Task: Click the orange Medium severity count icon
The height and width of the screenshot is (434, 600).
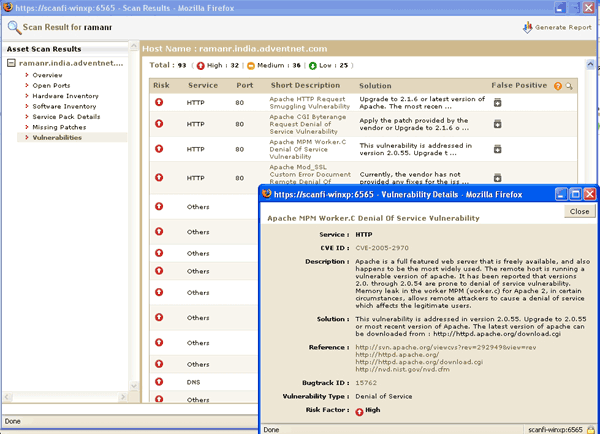Action: pos(251,66)
